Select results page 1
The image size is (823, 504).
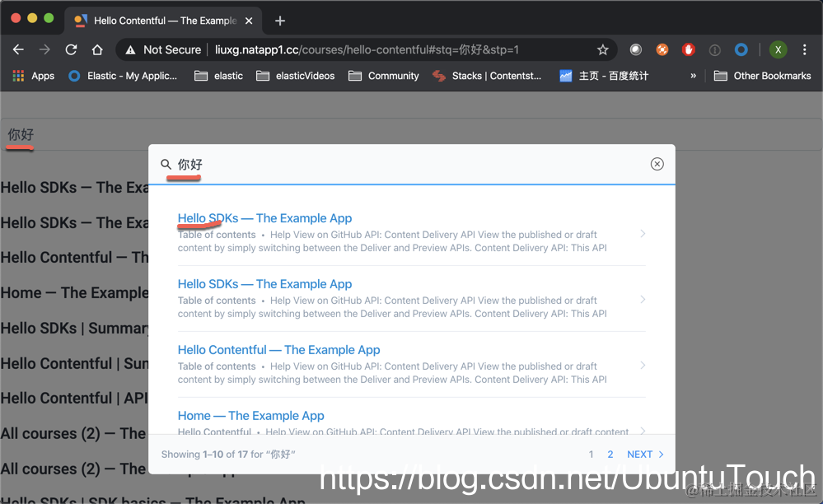point(591,455)
